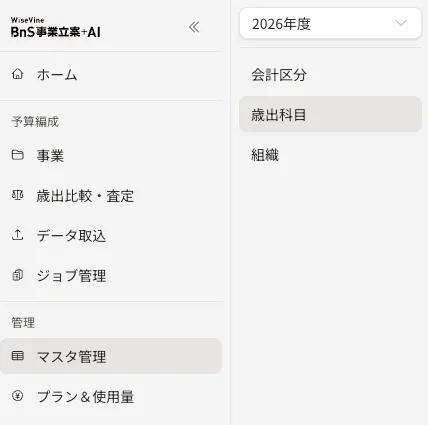Click the マスタ管理 table icon

(18, 356)
